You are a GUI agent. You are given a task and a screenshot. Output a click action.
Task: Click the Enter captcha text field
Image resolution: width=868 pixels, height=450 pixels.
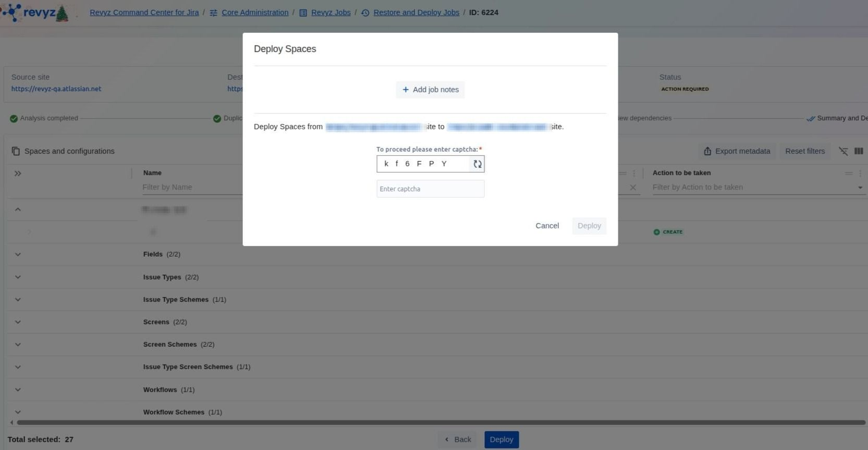click(x=430, y=189)
